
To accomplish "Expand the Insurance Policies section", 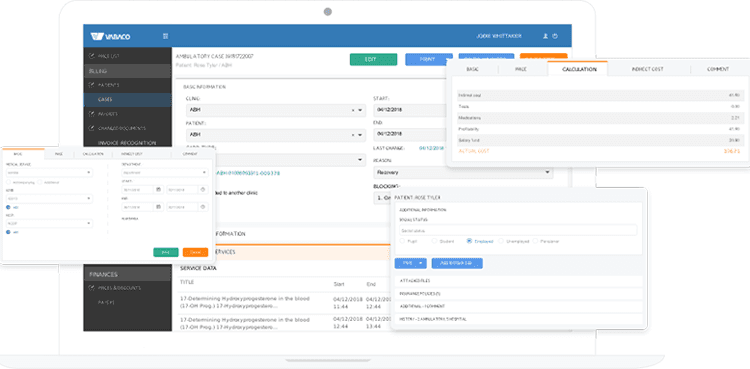I will click(518, 293).
